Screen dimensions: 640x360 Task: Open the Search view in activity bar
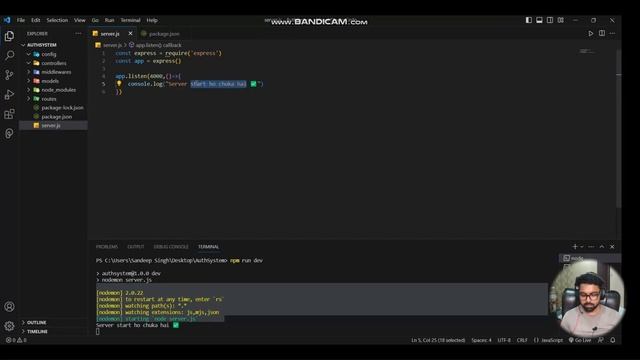(9, 55)
